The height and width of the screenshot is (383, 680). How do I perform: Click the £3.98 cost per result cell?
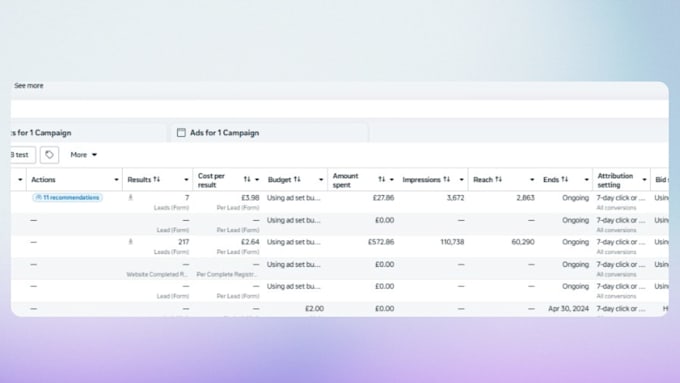coord(250,198)
